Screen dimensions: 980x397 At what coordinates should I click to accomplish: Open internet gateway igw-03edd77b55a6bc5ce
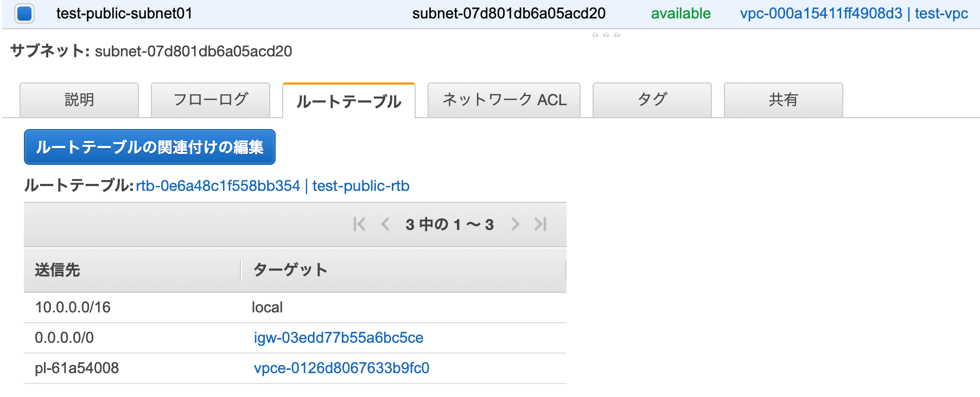[338, 337]
